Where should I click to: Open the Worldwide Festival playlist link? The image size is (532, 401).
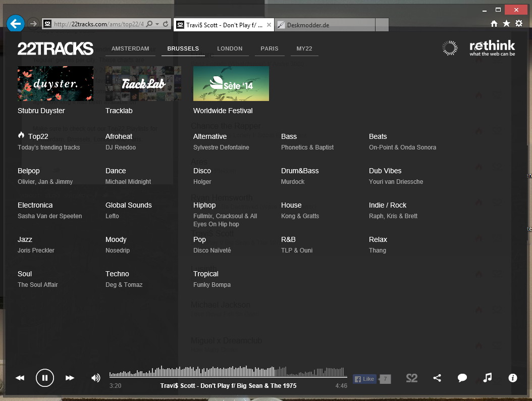(x=223, y=111)
